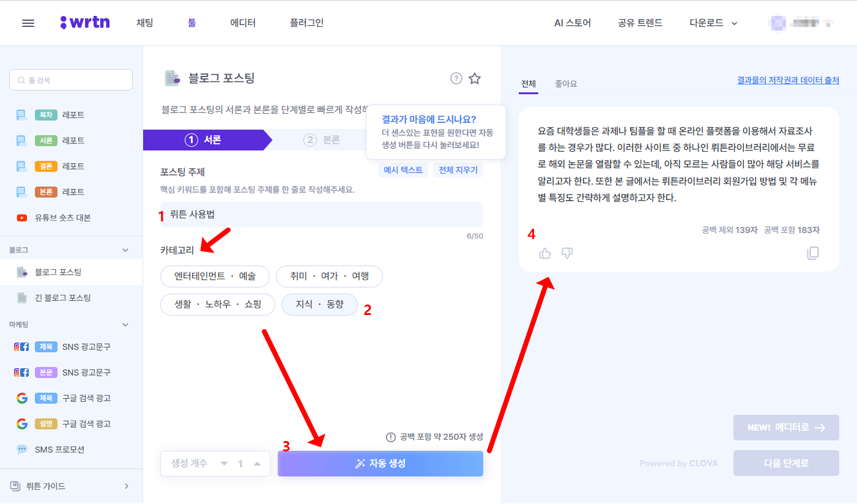Collapse the 마케팅 sidebar section
This screenshot has width=857, height=504.
(125, 324)
